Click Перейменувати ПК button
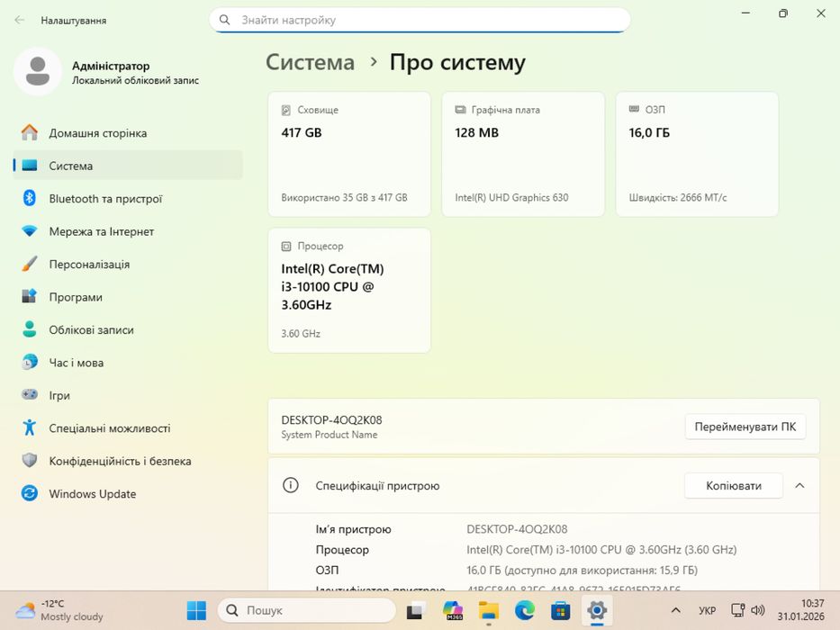 (745, 427)
